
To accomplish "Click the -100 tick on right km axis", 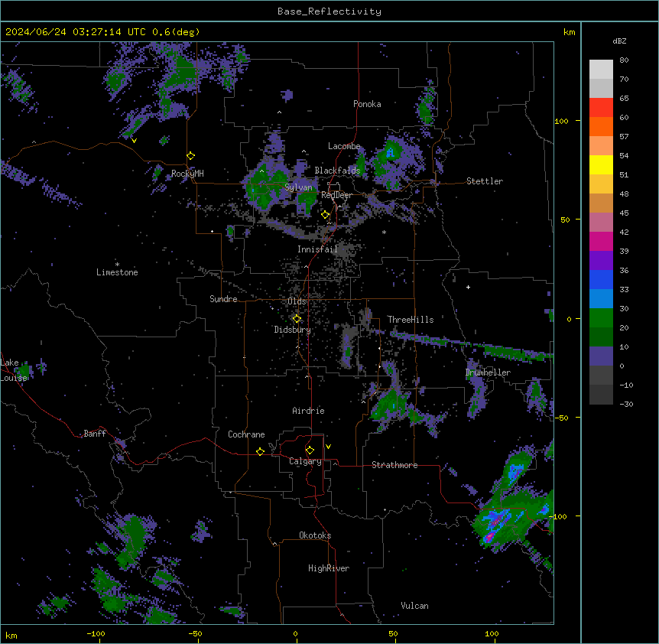I will tap(559, 516).
